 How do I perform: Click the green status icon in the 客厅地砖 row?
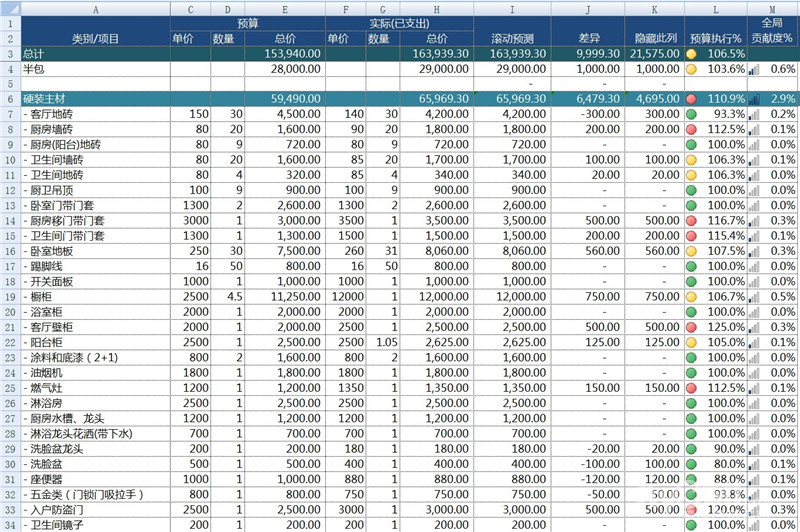[x=691, y=114]
